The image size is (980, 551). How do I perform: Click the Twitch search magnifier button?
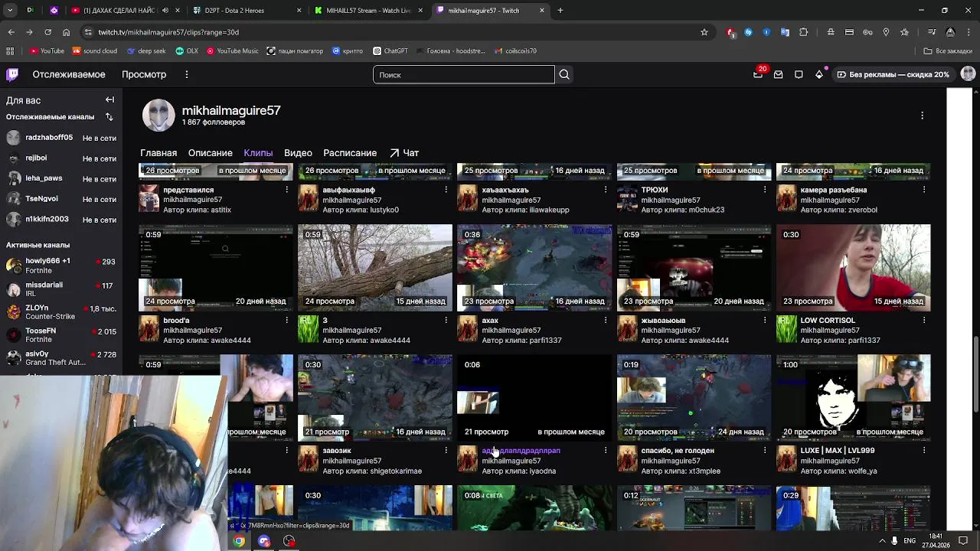tap(564, 74)
